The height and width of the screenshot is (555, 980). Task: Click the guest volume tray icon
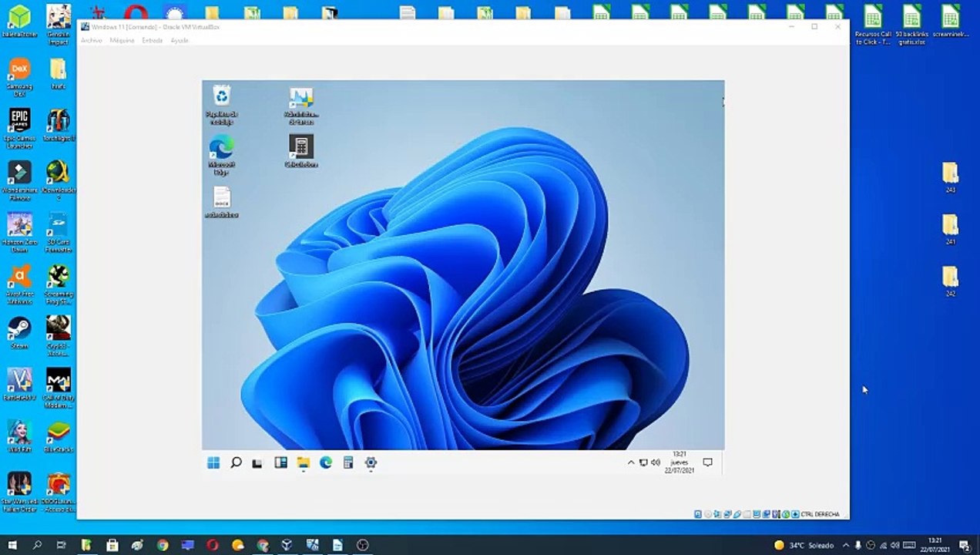[656, 462]
